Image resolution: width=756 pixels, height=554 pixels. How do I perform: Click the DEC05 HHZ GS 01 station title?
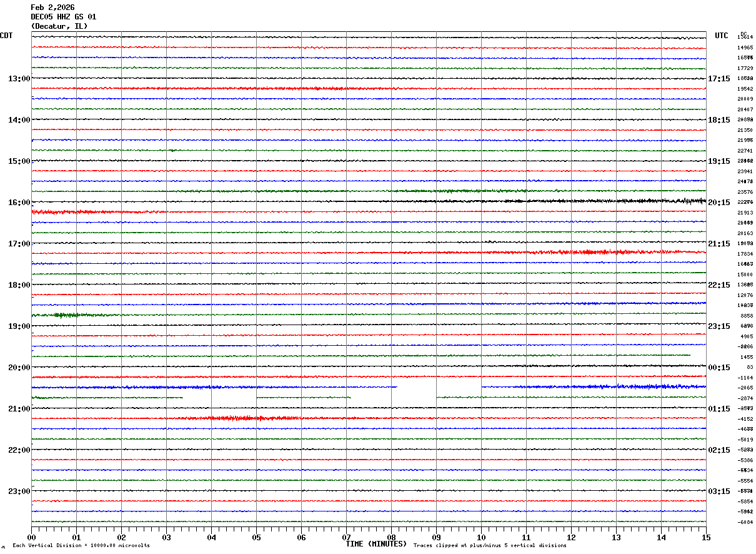(63, 17)
